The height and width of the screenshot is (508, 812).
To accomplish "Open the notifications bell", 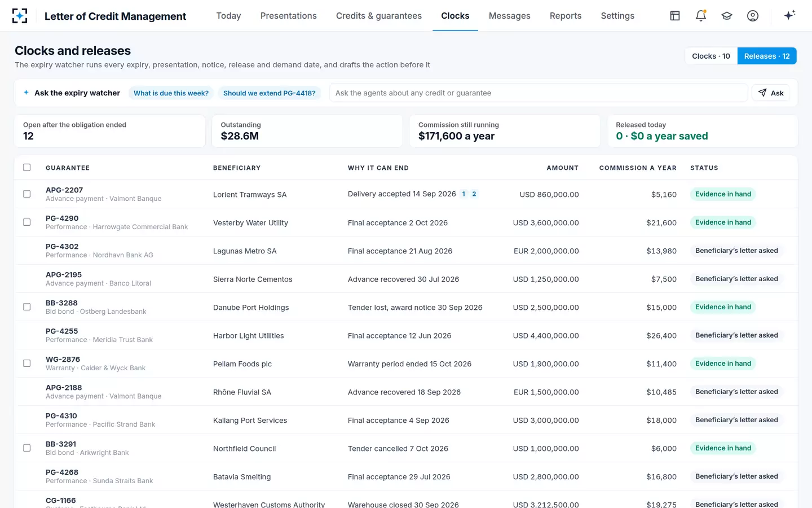I will click(701, 16).
